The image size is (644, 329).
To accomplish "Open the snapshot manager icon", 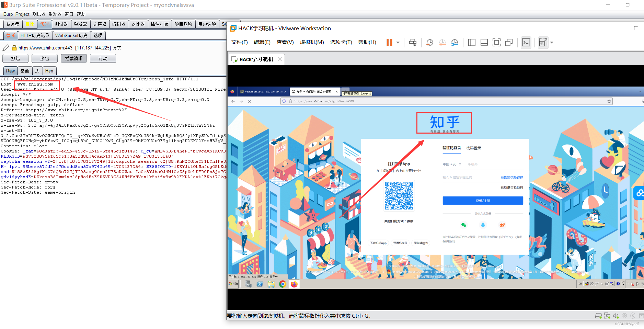I will pos(455,42).
